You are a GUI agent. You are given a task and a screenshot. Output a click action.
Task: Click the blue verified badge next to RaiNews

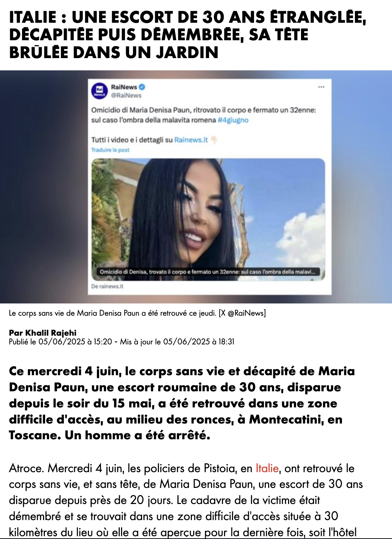(x=142, y=87)
